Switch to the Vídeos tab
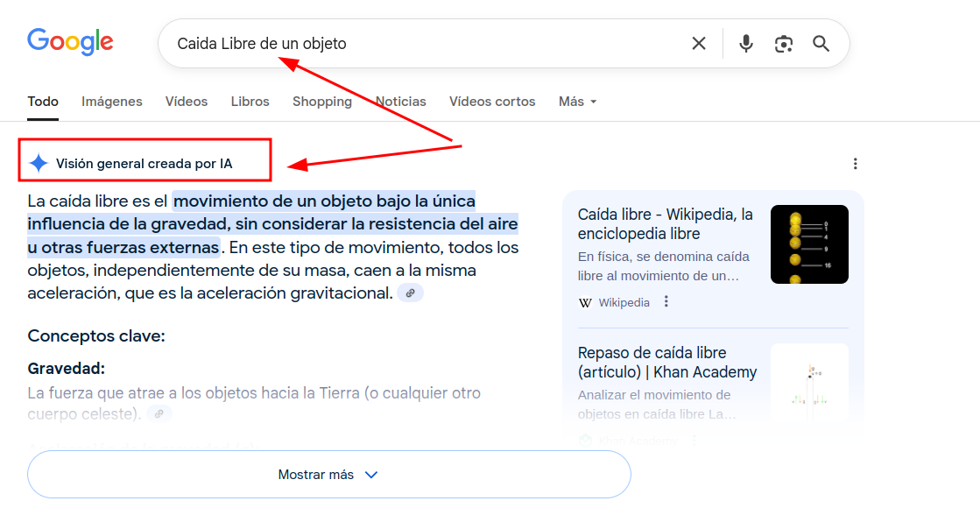 point(187,102)
